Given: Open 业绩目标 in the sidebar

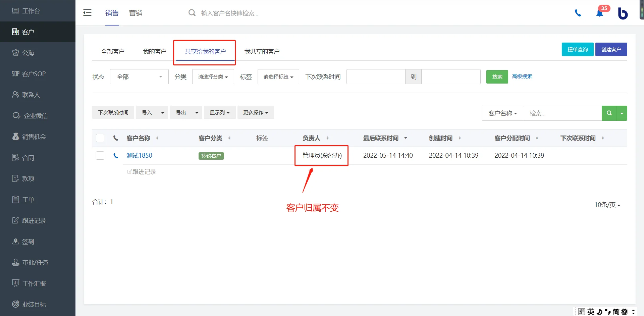Looking at the screenshot, I should tap(38, 304).
